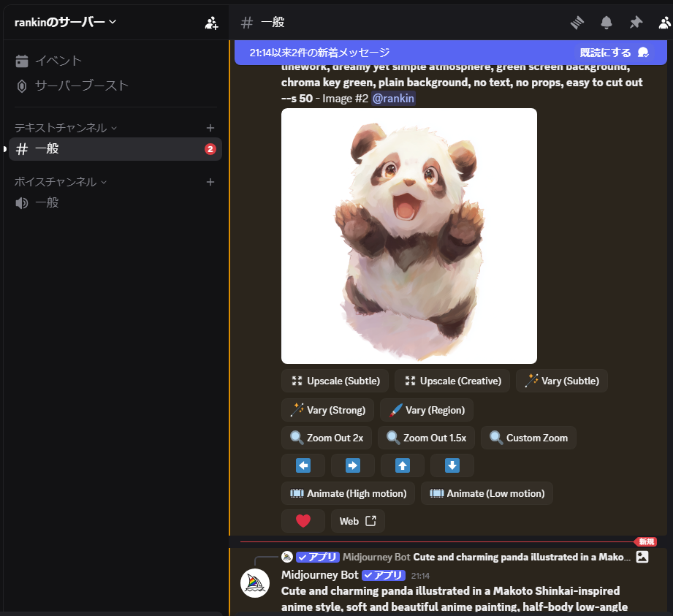Click the right arrow pan button

(353, 465)
